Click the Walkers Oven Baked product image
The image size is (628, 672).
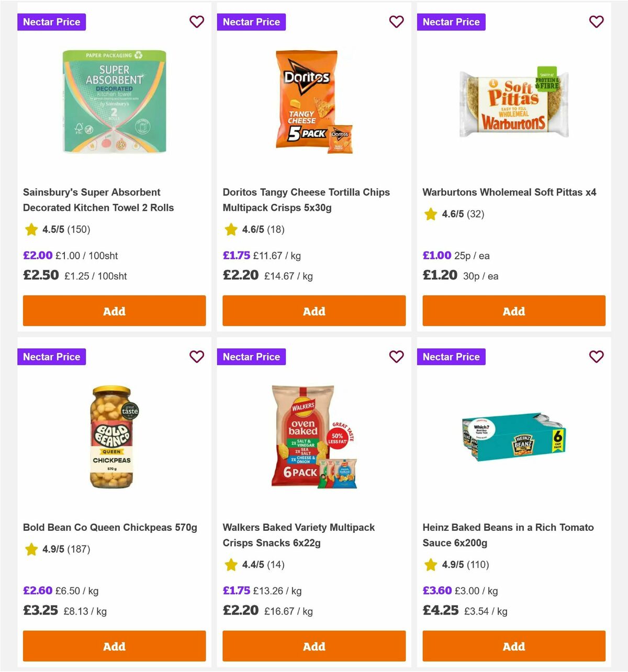click(x=313, y=437)
